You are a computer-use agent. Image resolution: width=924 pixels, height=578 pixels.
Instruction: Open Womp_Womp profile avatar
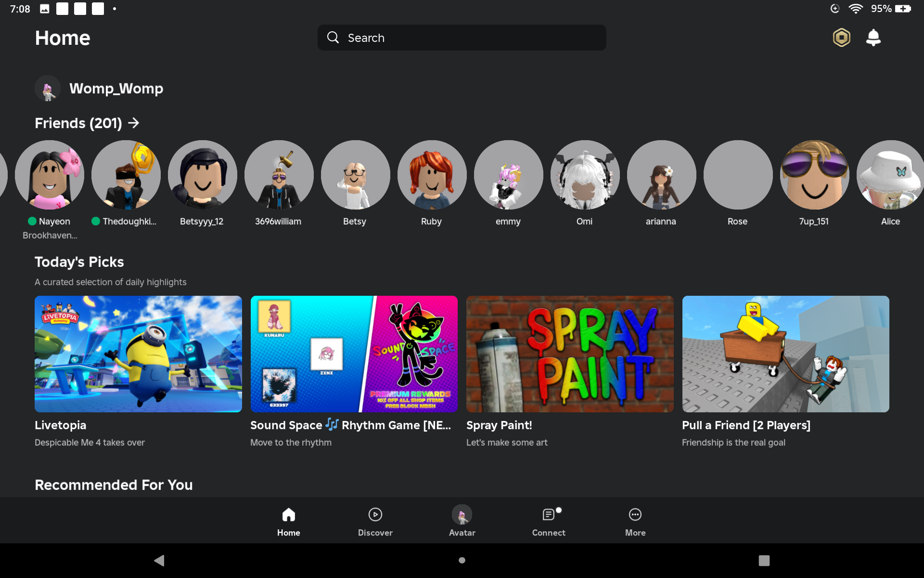click(48, 89)
